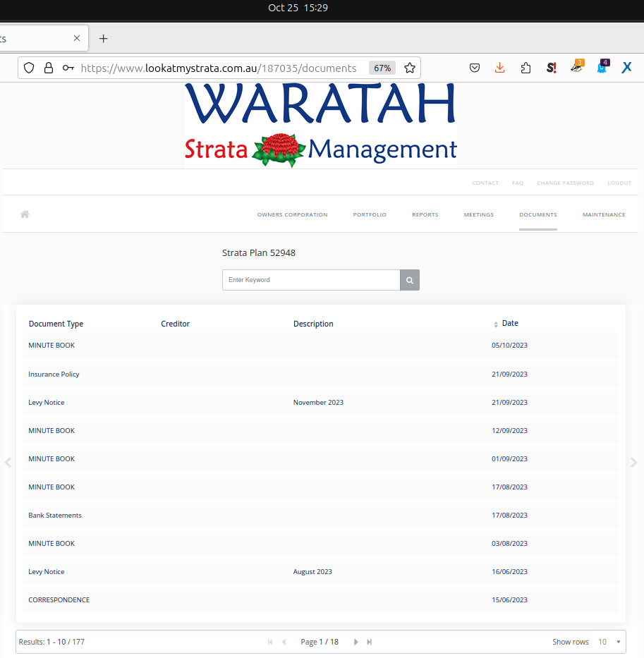Bookmark this page with star icon
Image resolution: width=644 pixels, height=658 pixels.
coord(410,68)
